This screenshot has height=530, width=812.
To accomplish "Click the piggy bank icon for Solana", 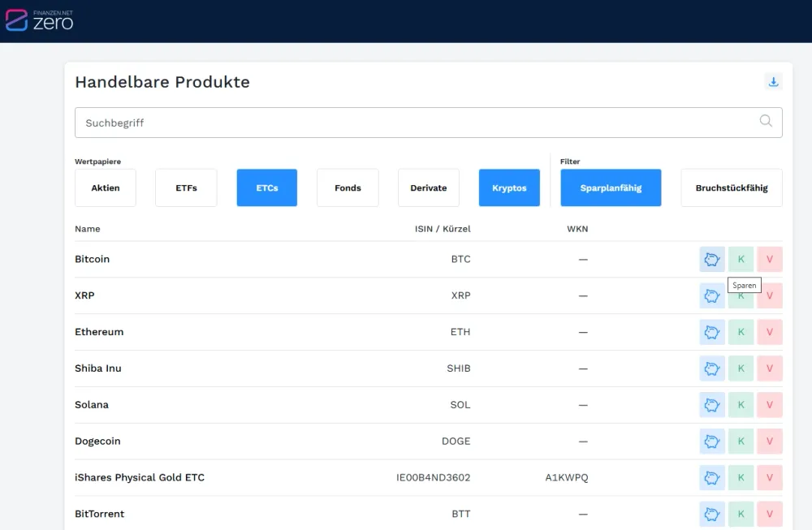I will click(x=712, y=405).
